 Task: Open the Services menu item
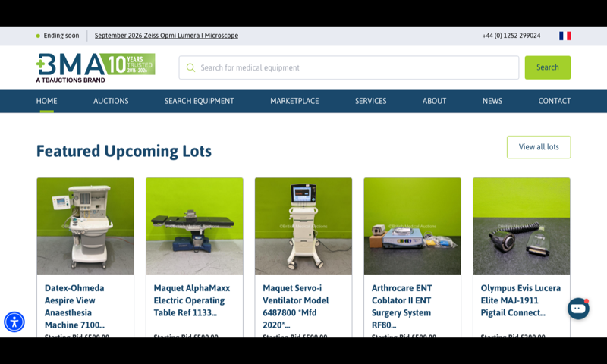point(370,101)
